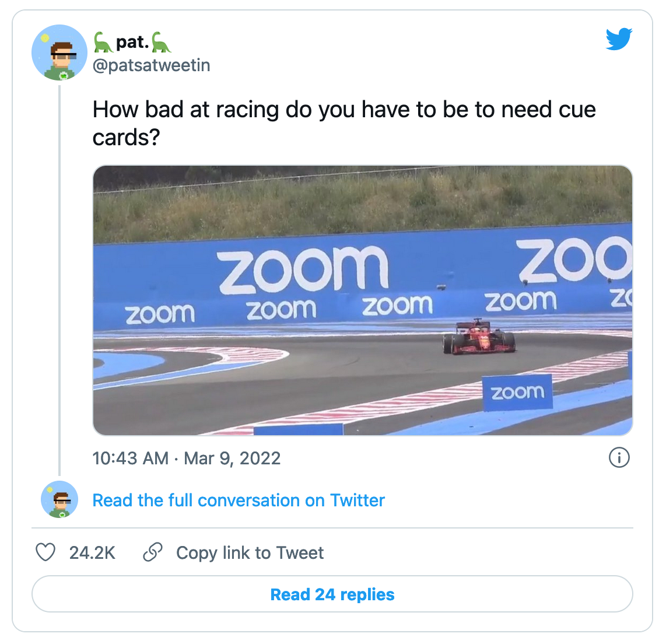Screen dimensions: 666x644
Task: Click the dinosaur emoji in the display name
Action: point(103,42)
